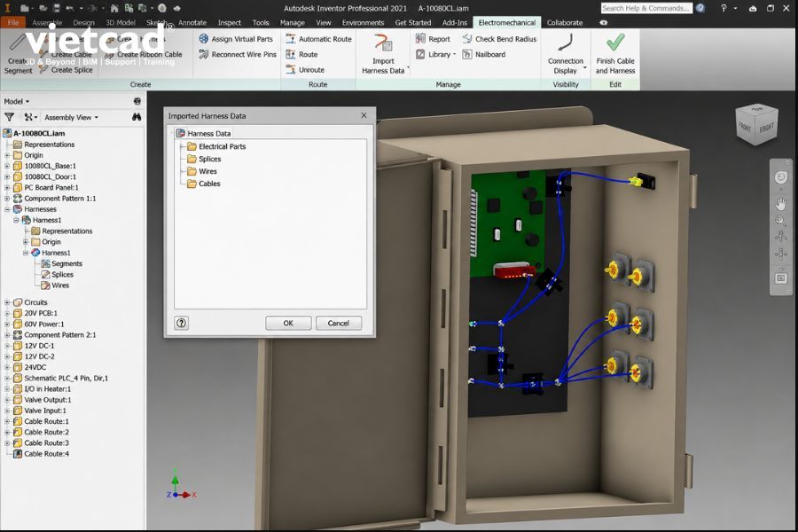This screenshot has width=798, height=532.
Task: Click the Orbit tool in navigation bar
Action: click(x=780, y=237)
